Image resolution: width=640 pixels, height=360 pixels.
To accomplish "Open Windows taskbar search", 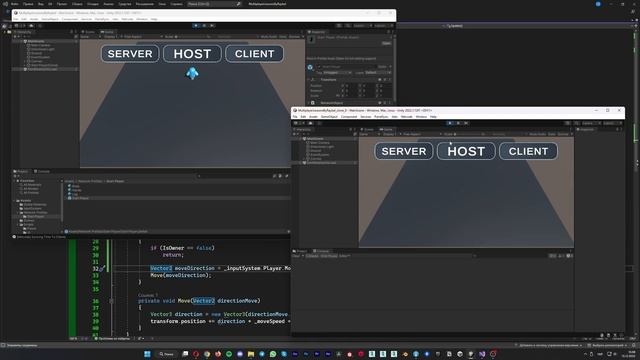I will click(x=167, y=354).
